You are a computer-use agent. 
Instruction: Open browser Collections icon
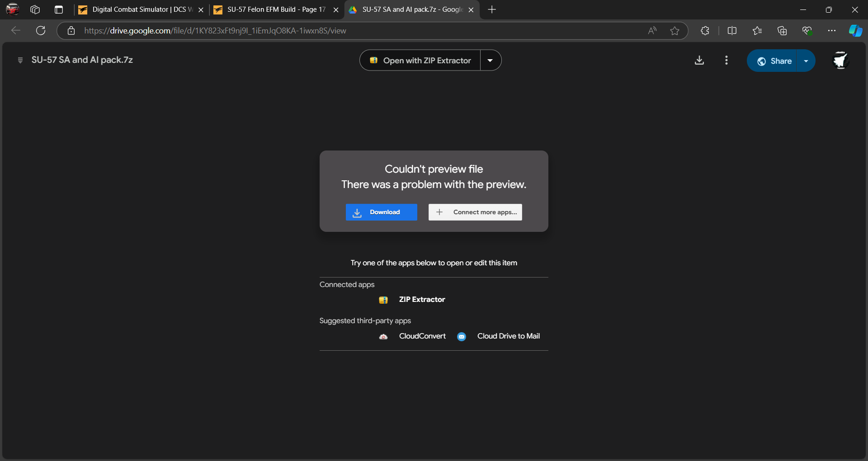pyautogui.click(x=782, y=31)
